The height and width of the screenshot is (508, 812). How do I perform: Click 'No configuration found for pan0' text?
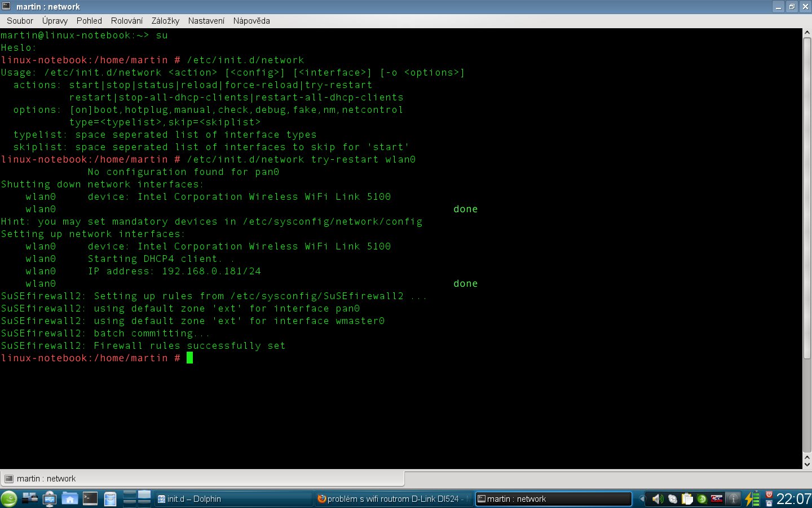(183, 172)
